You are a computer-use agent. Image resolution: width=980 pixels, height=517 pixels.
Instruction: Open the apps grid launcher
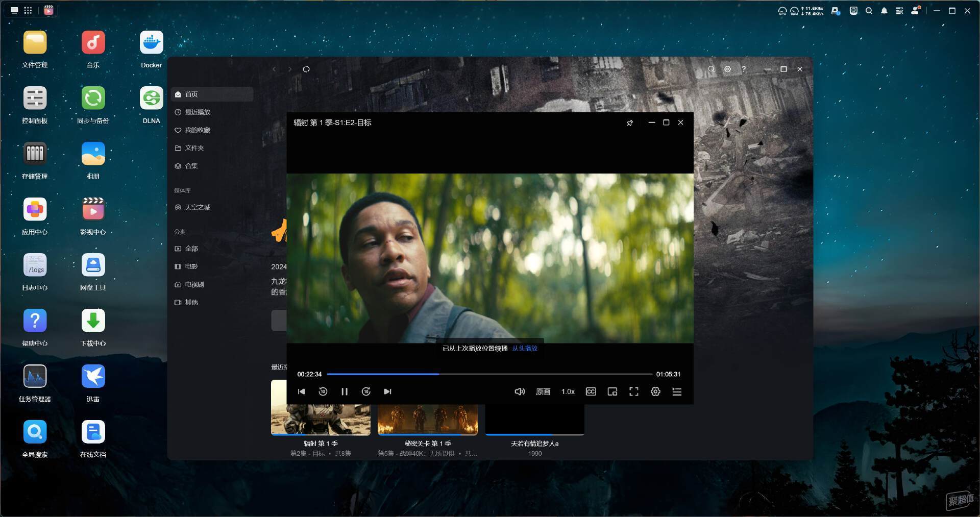coord(28,10)
